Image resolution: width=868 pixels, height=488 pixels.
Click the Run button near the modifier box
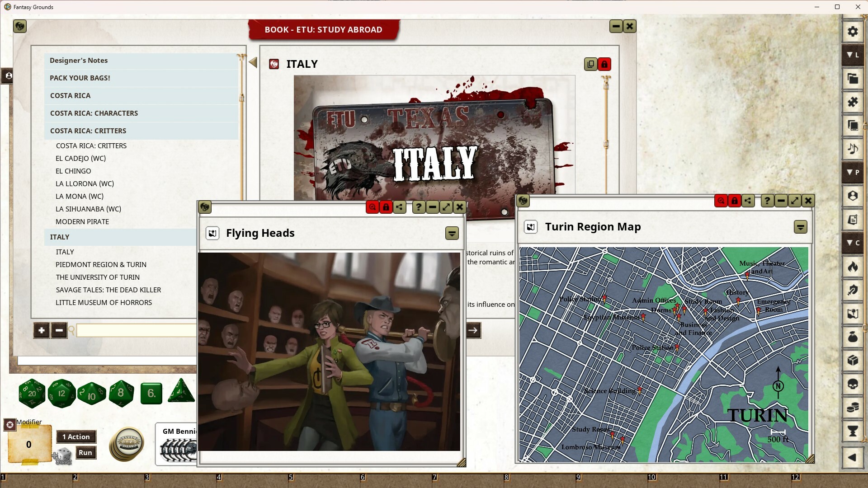coord(85,452)
